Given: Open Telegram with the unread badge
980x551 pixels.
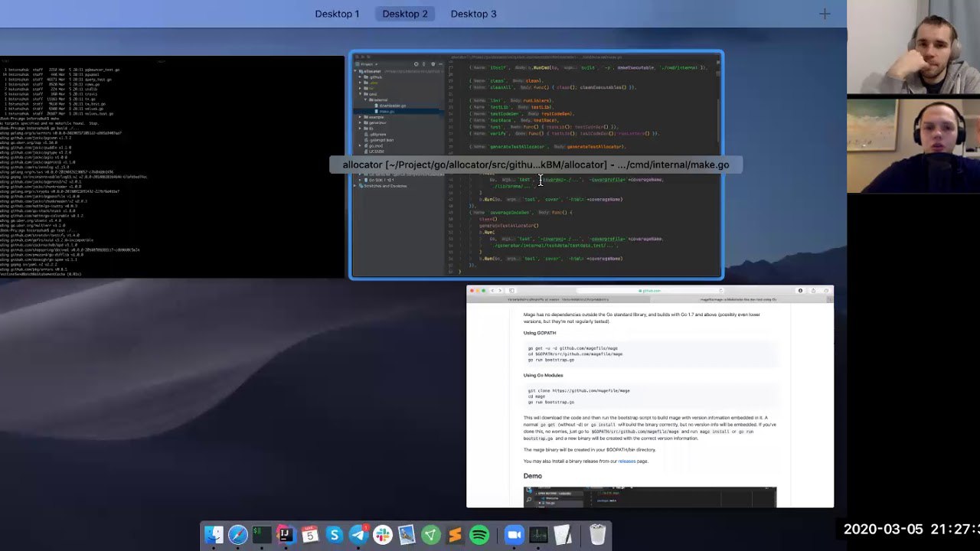Looking at the screenshot, I should click(x=358, y=535).
